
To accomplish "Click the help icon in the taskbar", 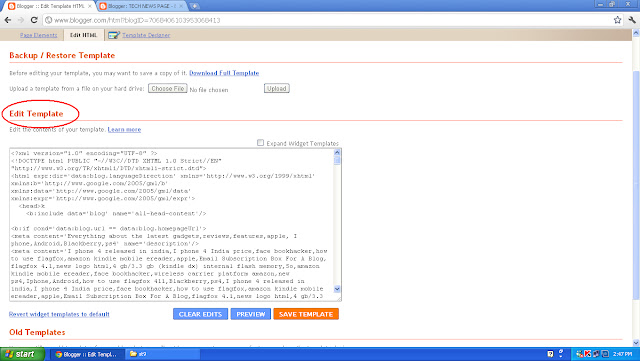I will tap(550, 354).
